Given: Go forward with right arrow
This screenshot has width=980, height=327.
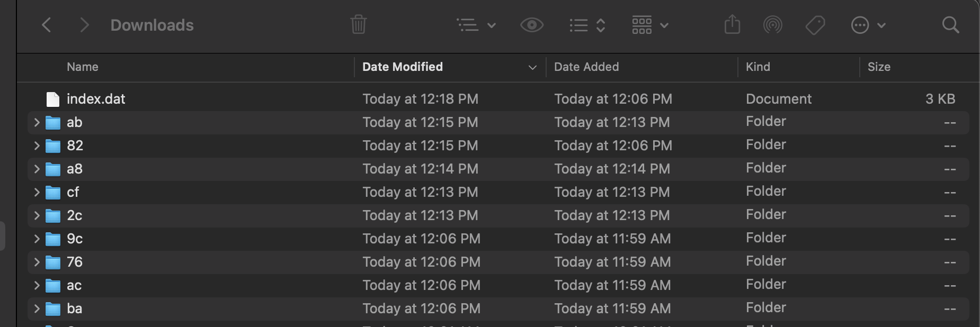Looking at the screenshot, I should point(84,25).
